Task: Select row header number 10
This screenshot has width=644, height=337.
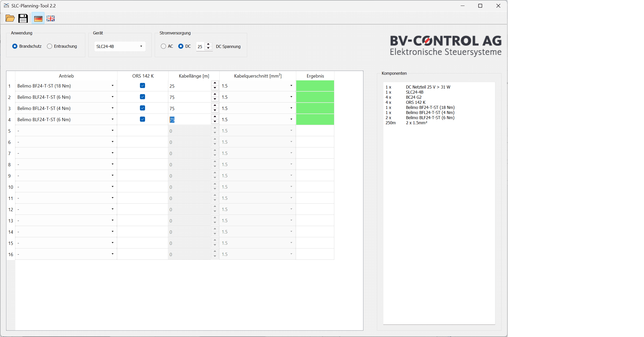Action: point(11,187)
